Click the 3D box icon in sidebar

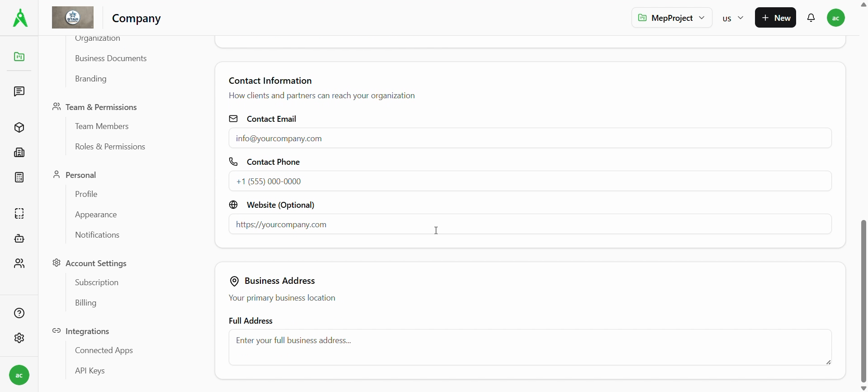tap(19, 128)
